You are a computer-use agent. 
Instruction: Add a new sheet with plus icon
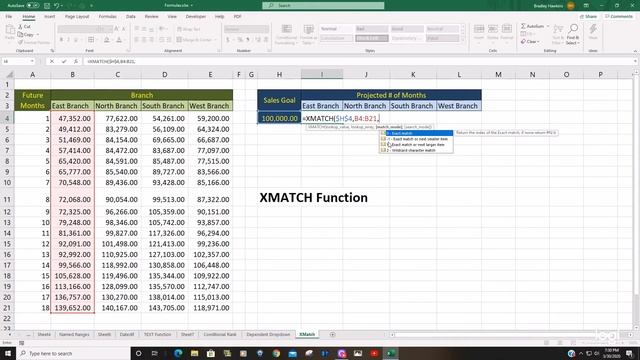[x=332, y=334]
